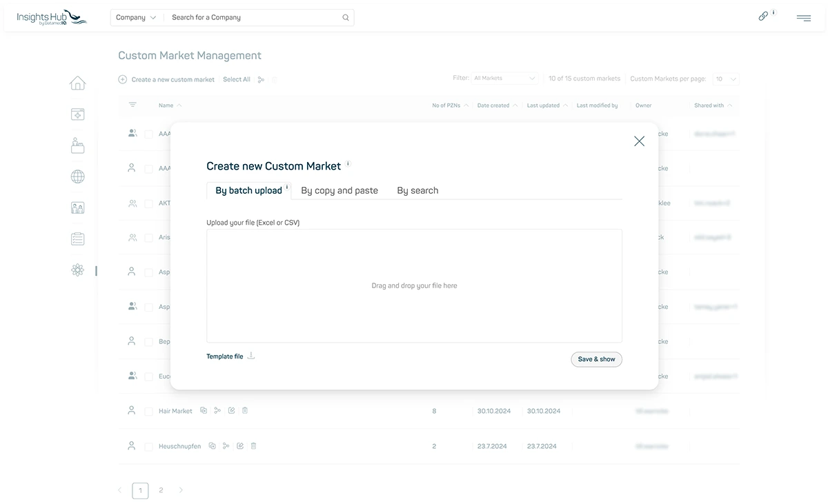The width and height of the screenshot is (828, 504).
Task: Tick the AKT row checkbox
Action: [148, 203]
